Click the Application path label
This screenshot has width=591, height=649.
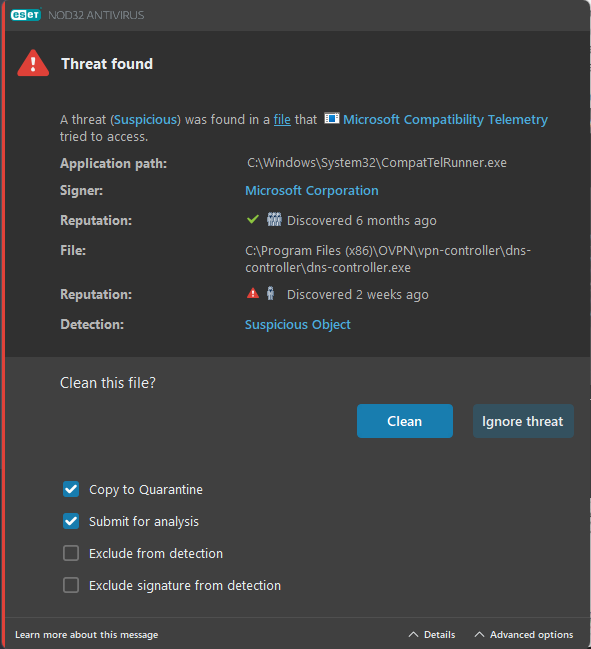113,163
